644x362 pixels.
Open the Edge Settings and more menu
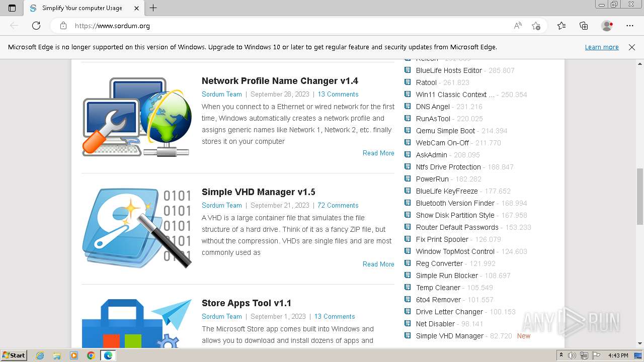point(630,26)
